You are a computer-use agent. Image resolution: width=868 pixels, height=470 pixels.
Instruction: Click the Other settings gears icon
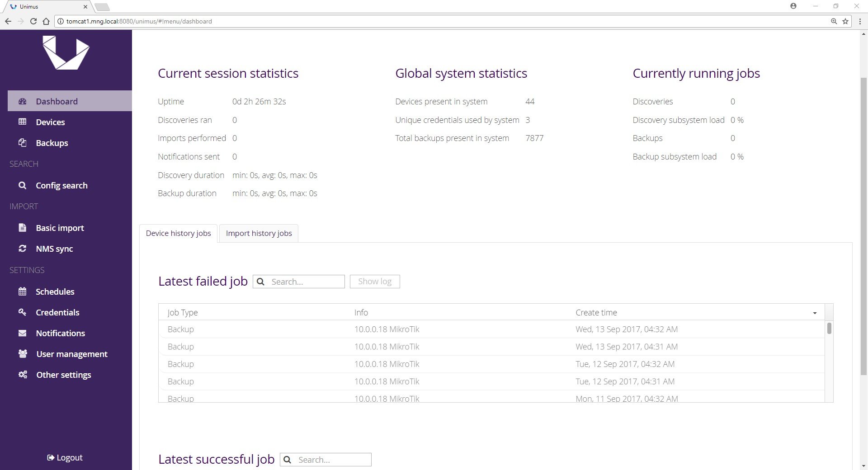coord(23,375)
